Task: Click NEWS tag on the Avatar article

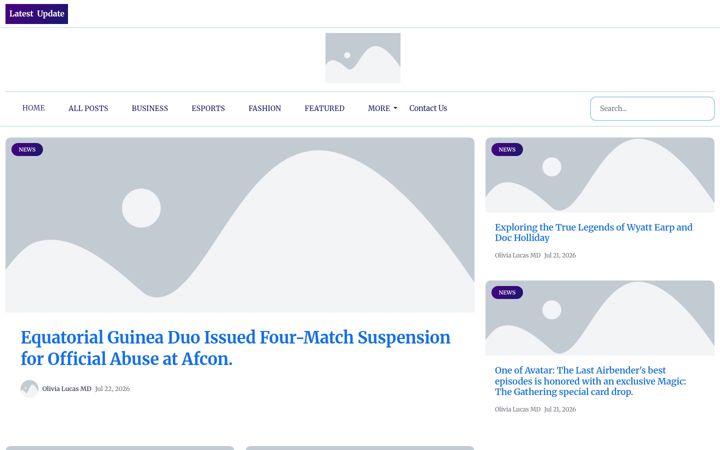Action: click(507, 292)
